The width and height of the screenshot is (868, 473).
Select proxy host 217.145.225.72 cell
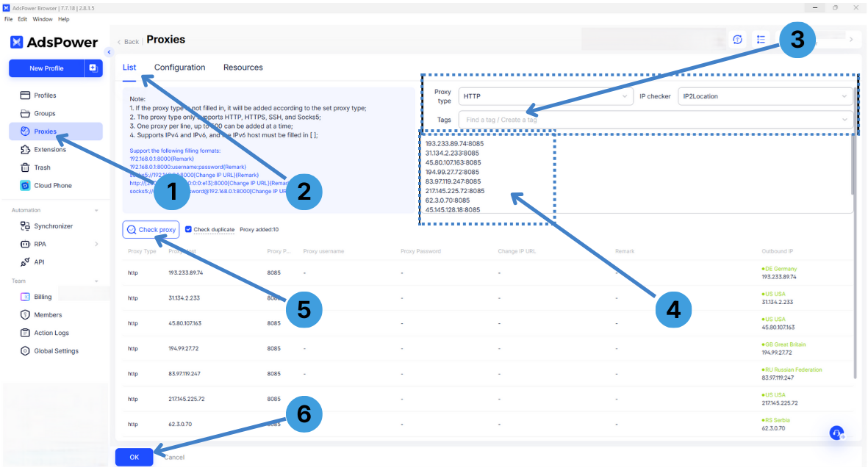pos(187,399)
